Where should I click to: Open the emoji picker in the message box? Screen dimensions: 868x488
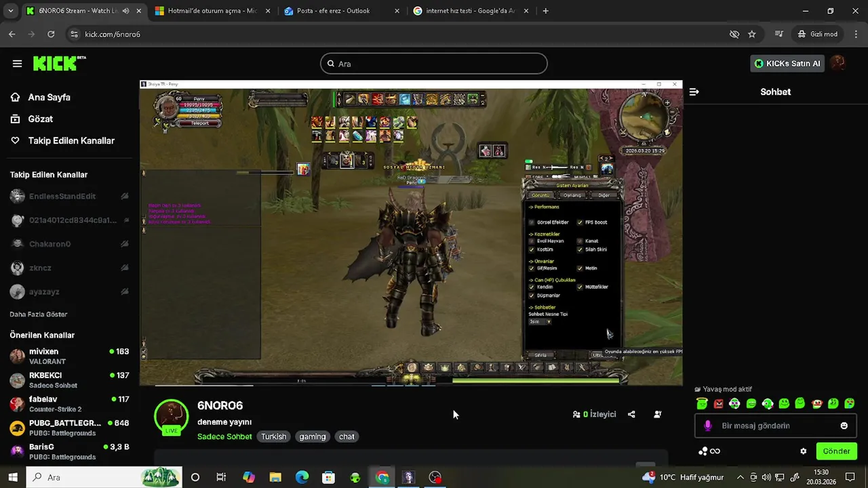tap(844, 426)
